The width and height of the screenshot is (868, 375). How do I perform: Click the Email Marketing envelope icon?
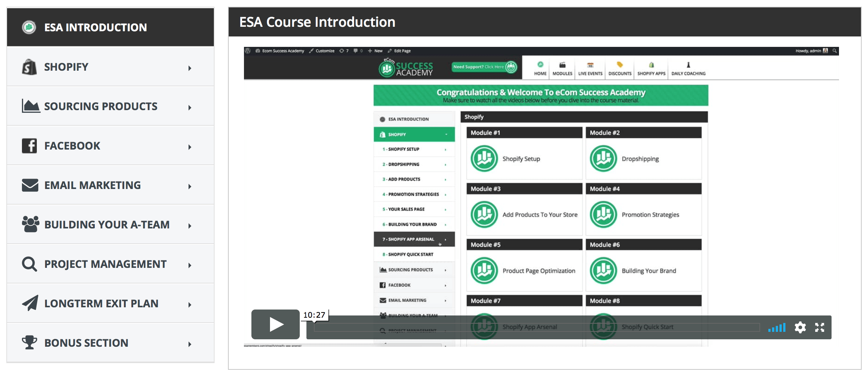pos(30,185)
